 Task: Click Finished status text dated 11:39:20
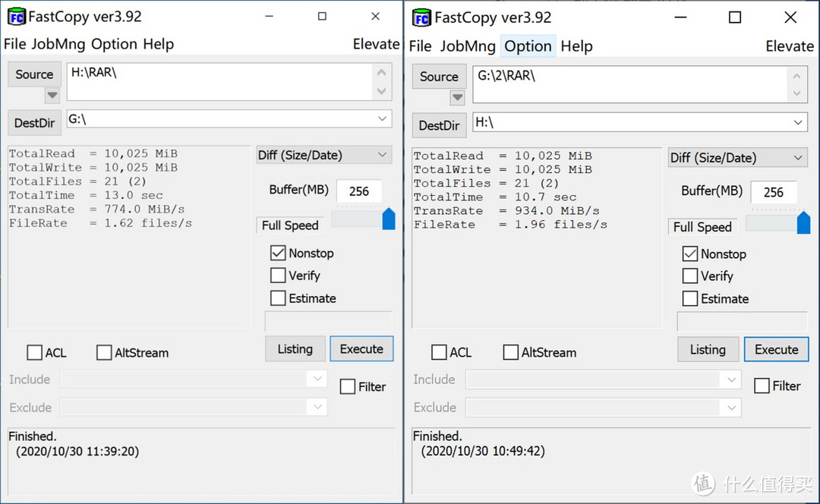74,443
